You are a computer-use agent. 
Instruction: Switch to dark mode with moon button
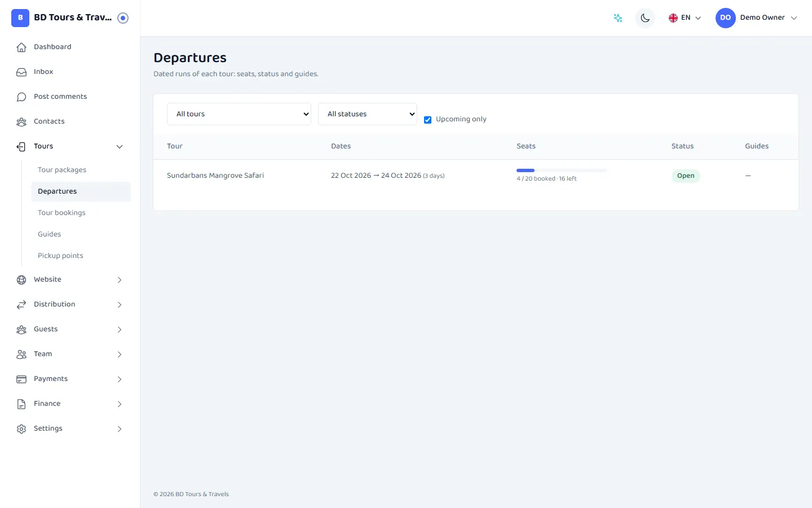click(645, 18)
